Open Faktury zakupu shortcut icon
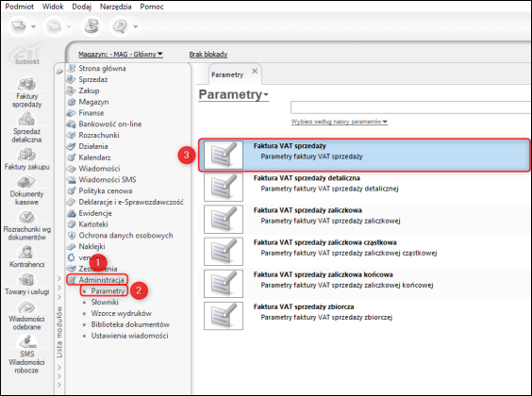Screen dimensions: 532x396 26,155
